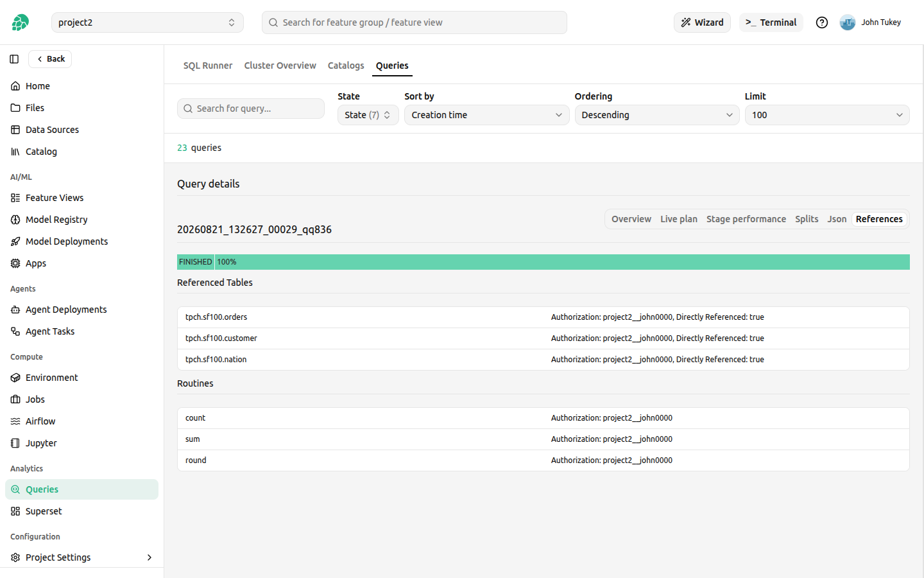The width and height of the screenshot is (924, 578).
Task: Open the Stage performance tab
Action: (746, 219)
